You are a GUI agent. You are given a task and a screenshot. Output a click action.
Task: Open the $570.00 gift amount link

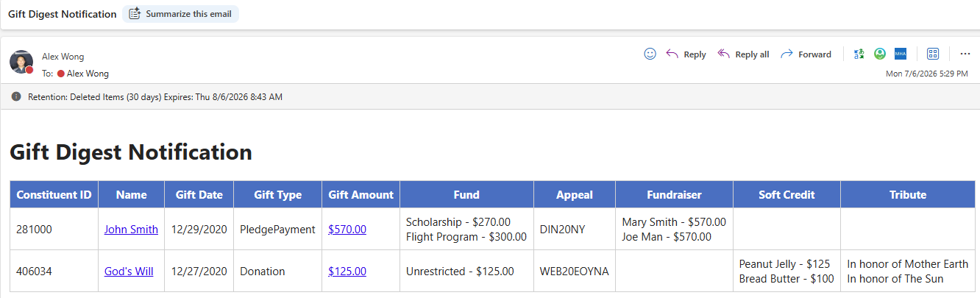click(x=347, y=229)
